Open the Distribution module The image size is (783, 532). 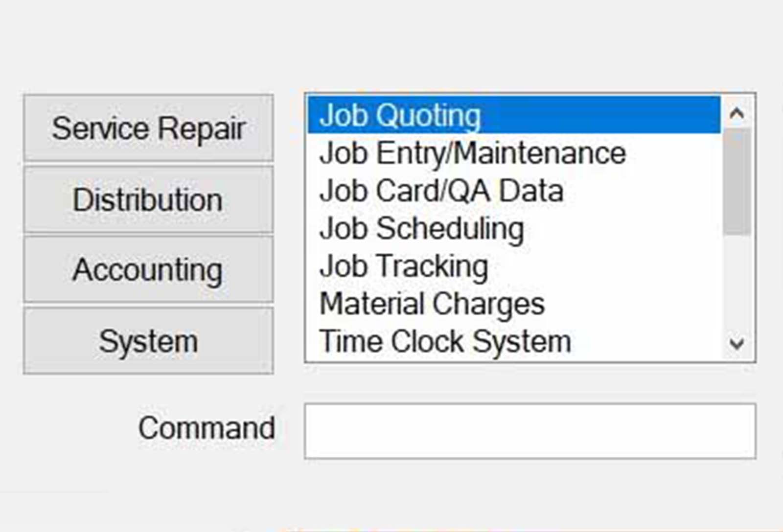[x=148, y=199]
